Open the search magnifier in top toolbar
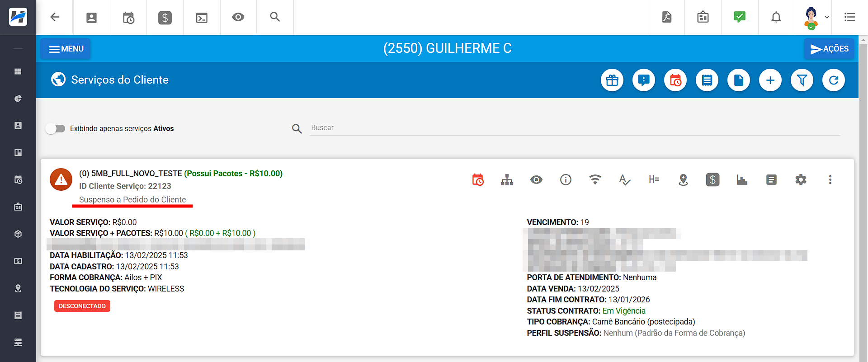Viewport: 868px width, 362px height. pyautogui.click(x=275, y=17)
